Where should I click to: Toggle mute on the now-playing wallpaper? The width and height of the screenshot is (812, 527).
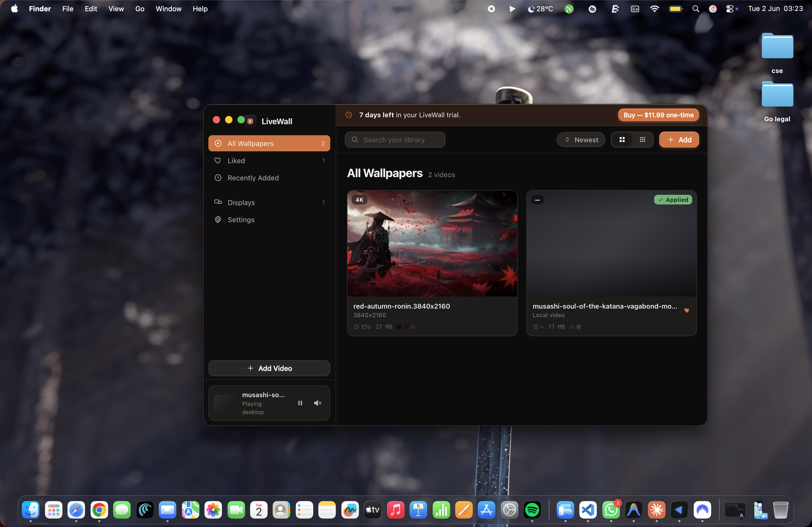click(x=317, y=403)
